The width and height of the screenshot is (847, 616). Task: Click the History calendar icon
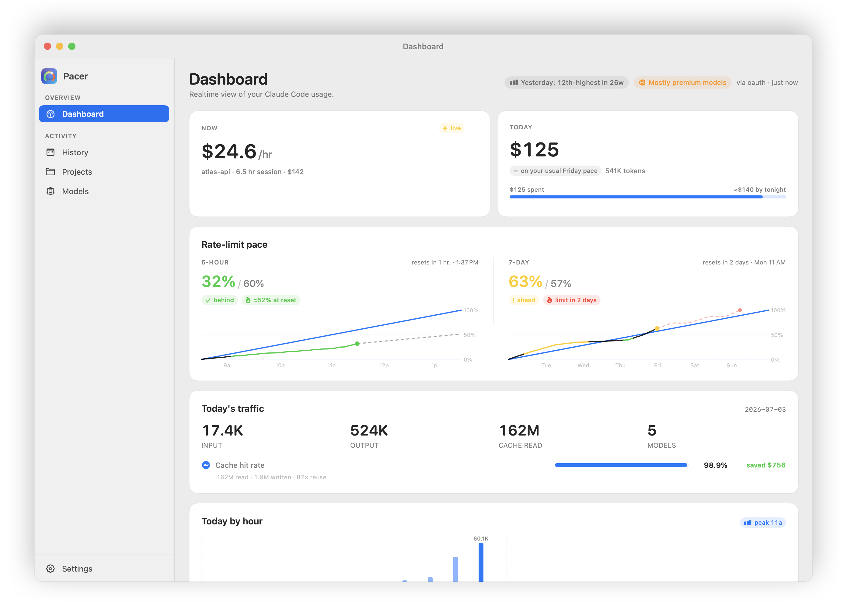(51, 152)
